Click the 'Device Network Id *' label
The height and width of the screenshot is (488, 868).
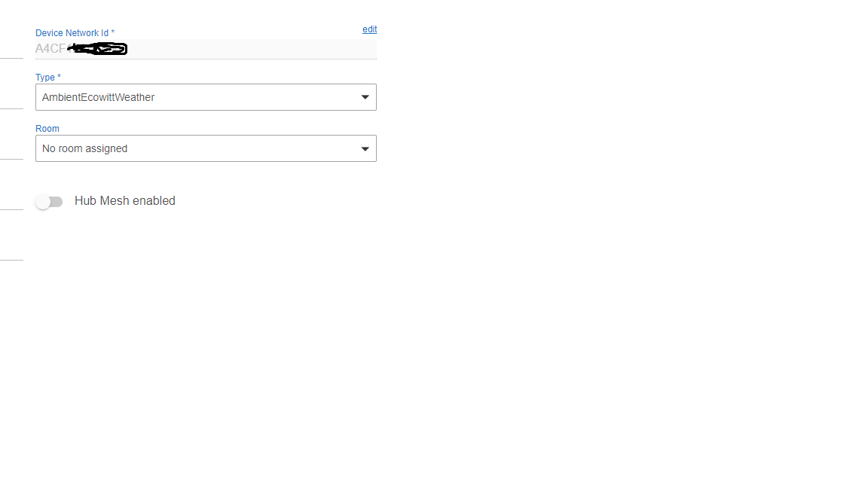coord(75,33)
